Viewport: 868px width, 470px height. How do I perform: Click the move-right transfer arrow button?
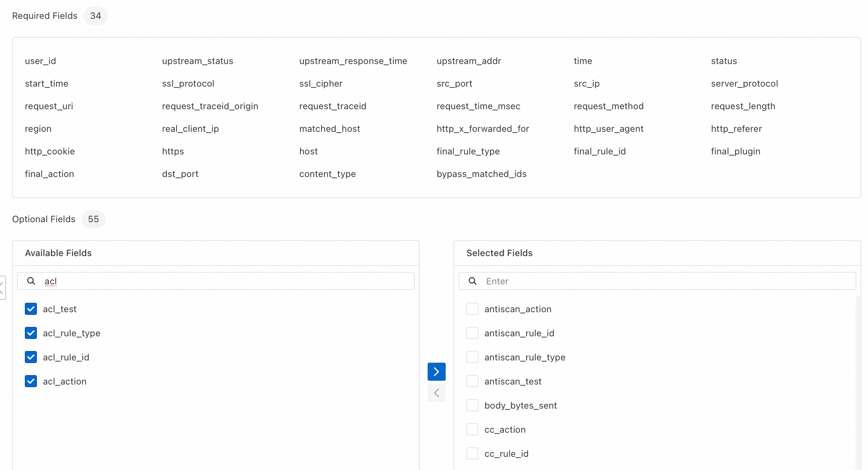(436, 372)
